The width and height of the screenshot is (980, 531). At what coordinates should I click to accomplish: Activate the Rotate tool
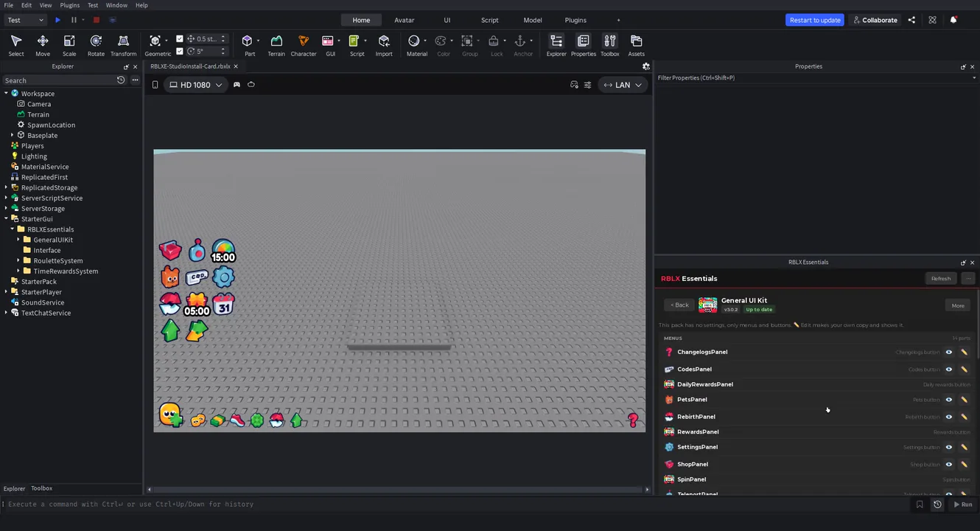click(x=96, y=45)
